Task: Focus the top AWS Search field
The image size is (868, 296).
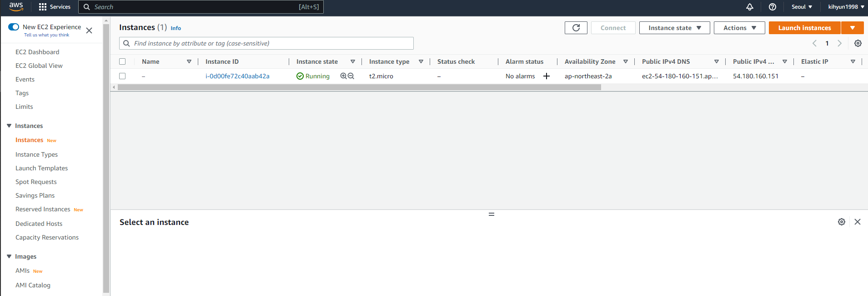Action: click(x=201, y=7)
